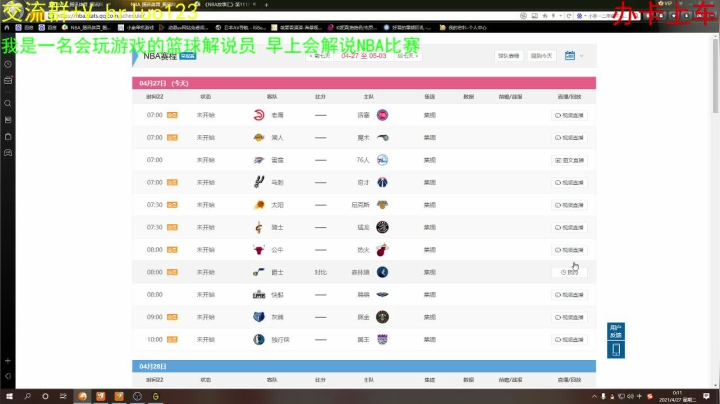This screenshot has width=720, height=404.
Task: Expand the dropdown arrow beside the calendar
Action: pyautogui.click(x=581, y=56)
